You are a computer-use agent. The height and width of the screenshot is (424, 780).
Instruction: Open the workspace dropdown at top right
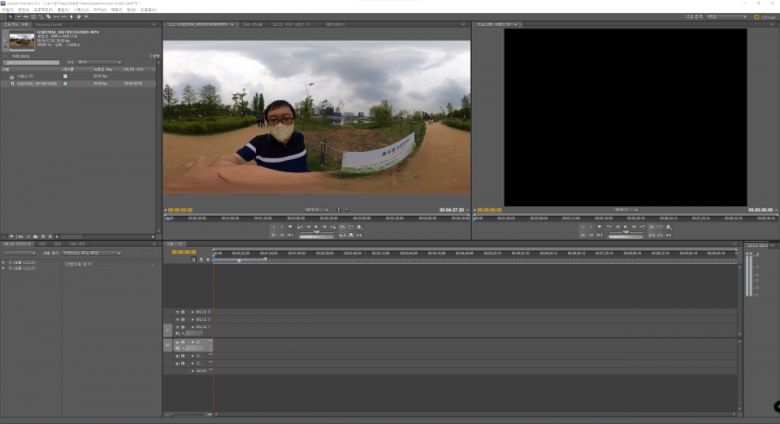click(727, 17)
